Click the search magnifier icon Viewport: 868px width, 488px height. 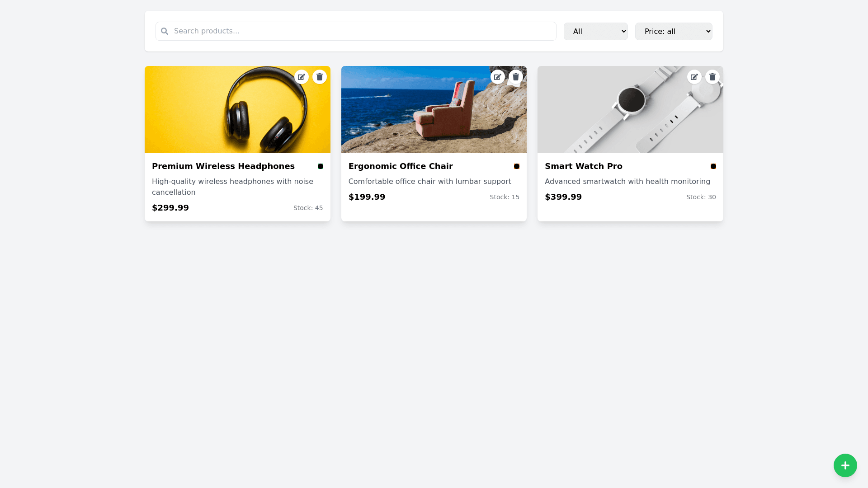pos(165,31)
